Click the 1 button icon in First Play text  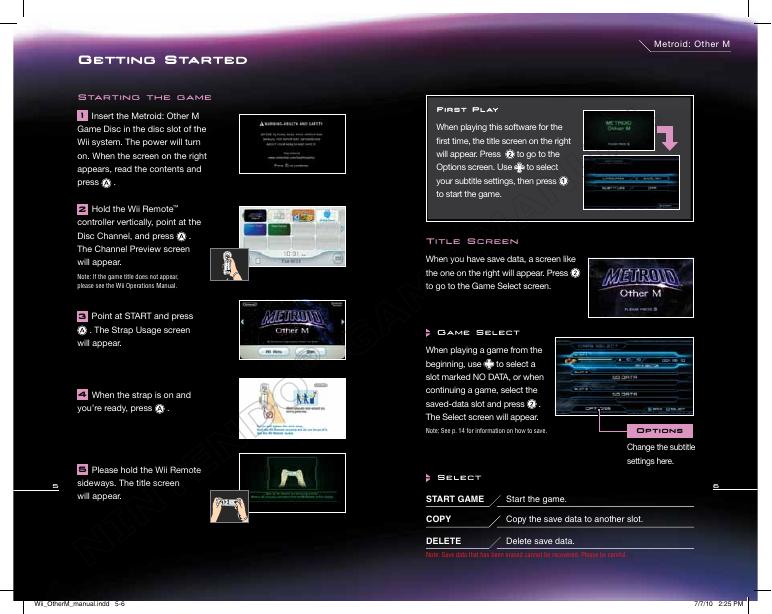(x=563, y=181)
